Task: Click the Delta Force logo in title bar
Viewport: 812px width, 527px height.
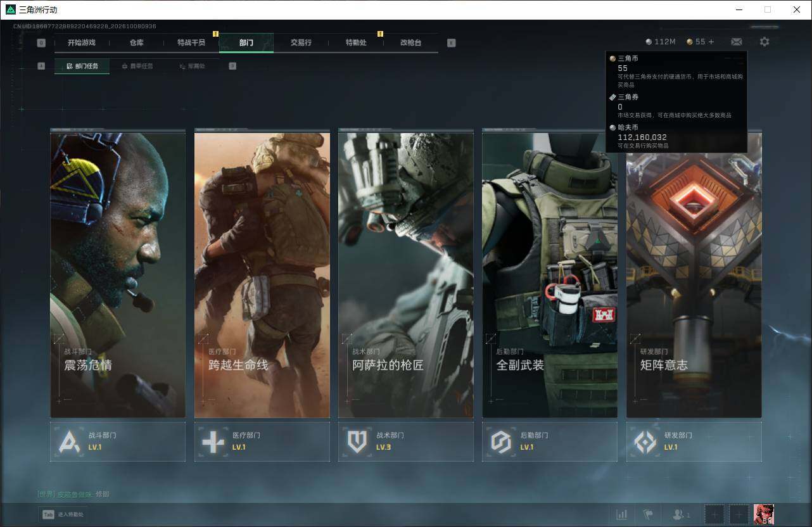Action: click(11, 10)
